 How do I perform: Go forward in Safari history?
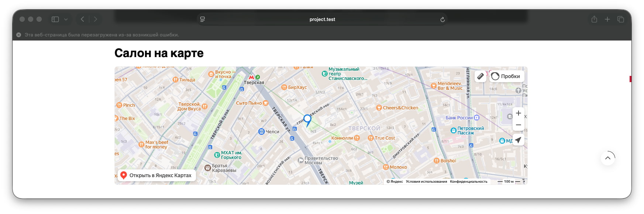point(96,19)
